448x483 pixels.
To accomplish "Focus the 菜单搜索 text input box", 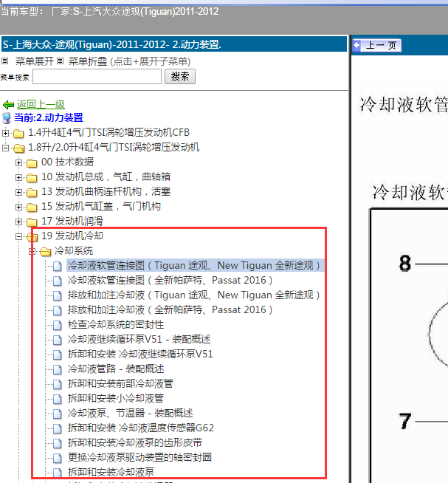I will point(97,76).
